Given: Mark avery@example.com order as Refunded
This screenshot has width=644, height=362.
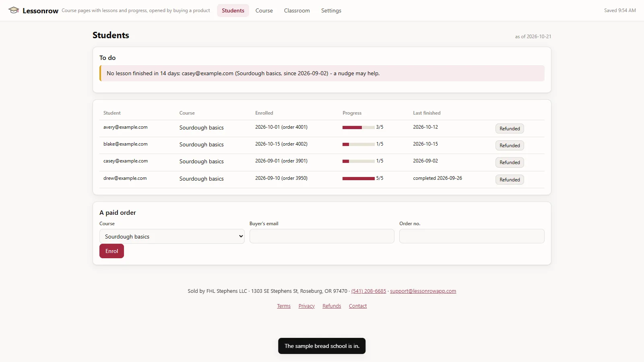Looking at the screenshot, I should pos(510,129).
